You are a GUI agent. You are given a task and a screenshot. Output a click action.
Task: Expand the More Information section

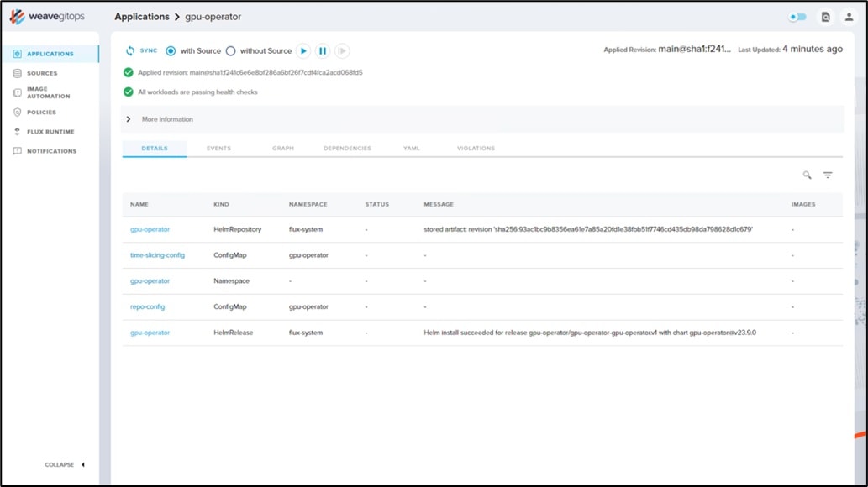[x=482, y=119]
